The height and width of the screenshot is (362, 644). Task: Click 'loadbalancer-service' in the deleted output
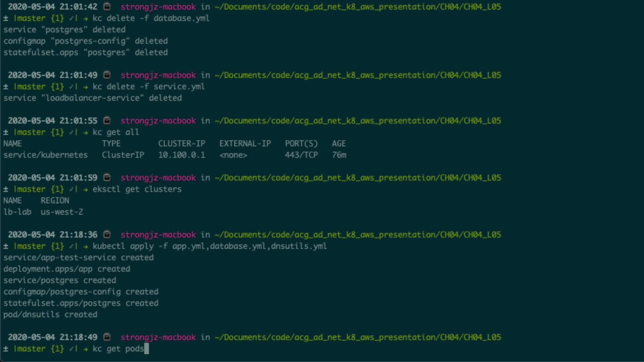pos(93,98)
